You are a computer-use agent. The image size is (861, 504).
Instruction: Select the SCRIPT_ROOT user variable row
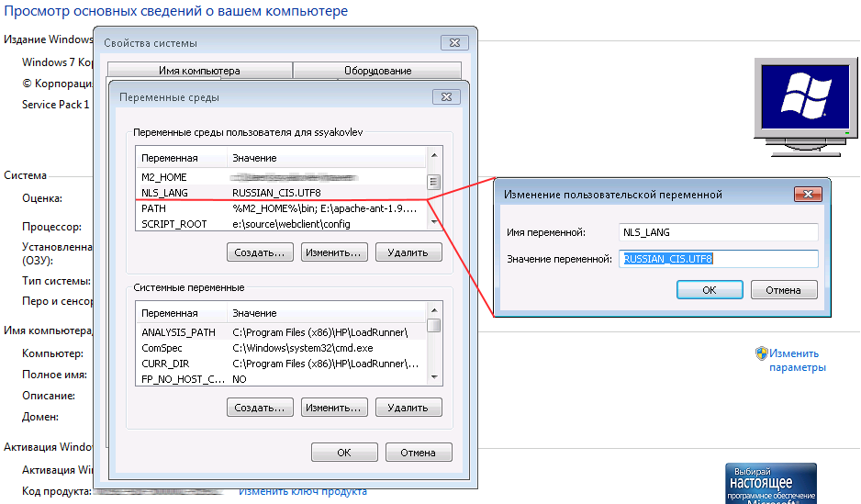(x=281, y=224)
